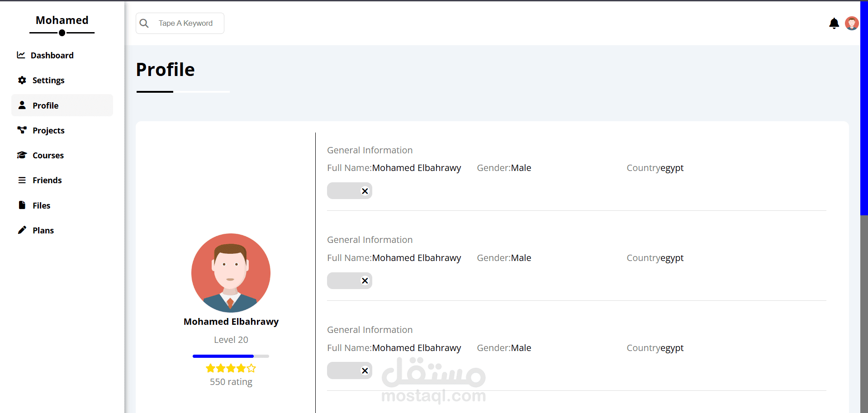Viewport: 868px width, 413px height.
Task: Click the 'Profile' page heading
Action: 166,70
